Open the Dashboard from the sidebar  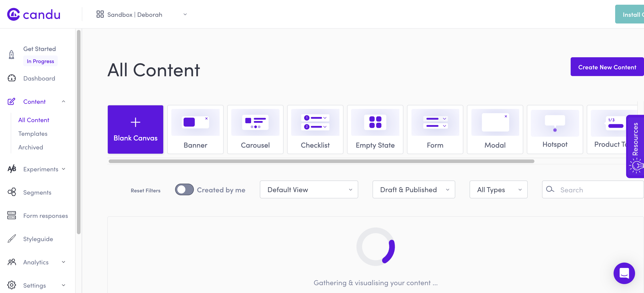click(x=39, y=78)
